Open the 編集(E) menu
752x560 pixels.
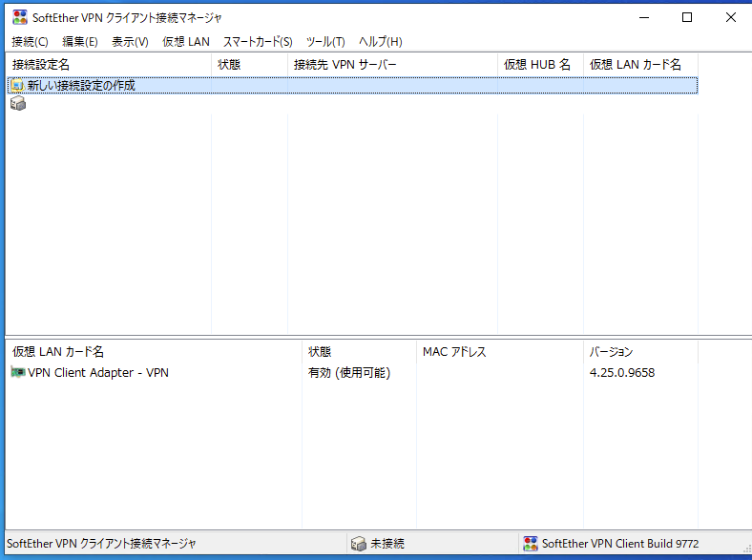(x=80, y=42)
